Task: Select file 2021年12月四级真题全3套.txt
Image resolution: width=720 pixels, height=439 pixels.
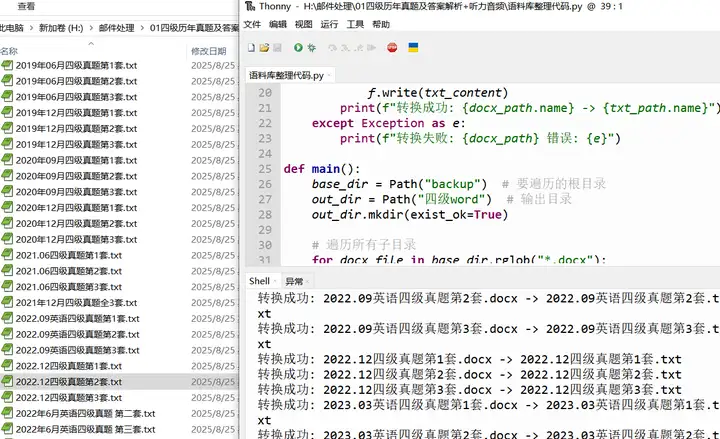Action: (x=76, y=303)
